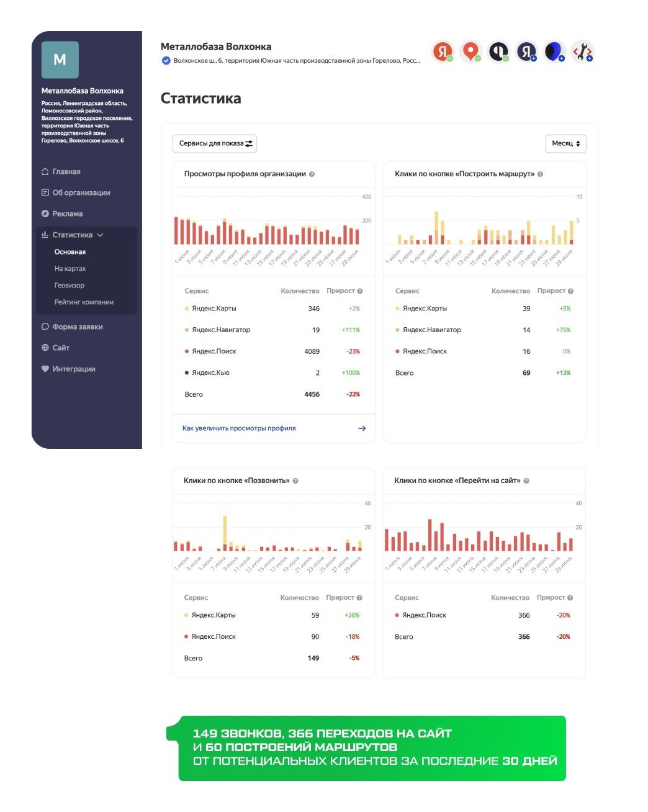Open the 'Месяц' period dropdown
Image resolution: width=648 pixels, height=812 pixels.
(565, 143)
